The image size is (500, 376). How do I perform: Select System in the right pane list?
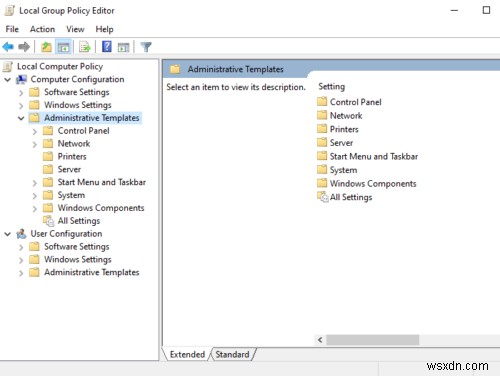tap(343, 170)
